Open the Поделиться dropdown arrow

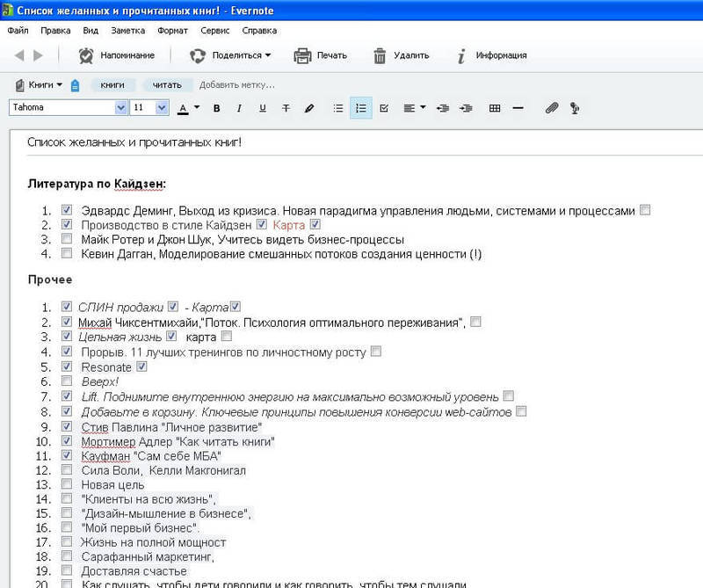268,55
